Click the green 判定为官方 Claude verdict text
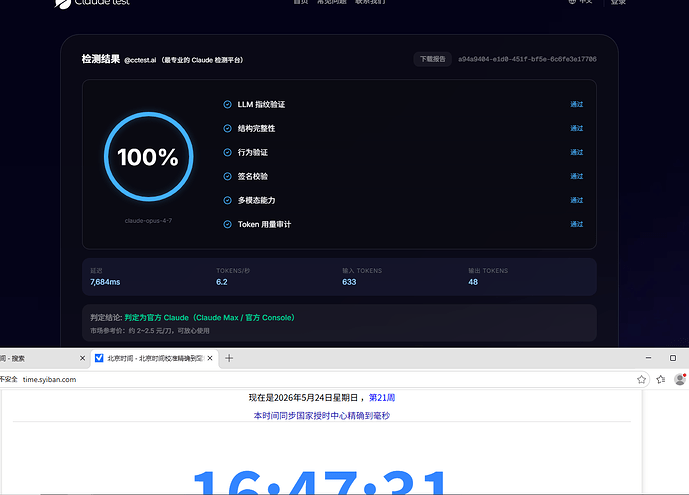 [210, 318]
